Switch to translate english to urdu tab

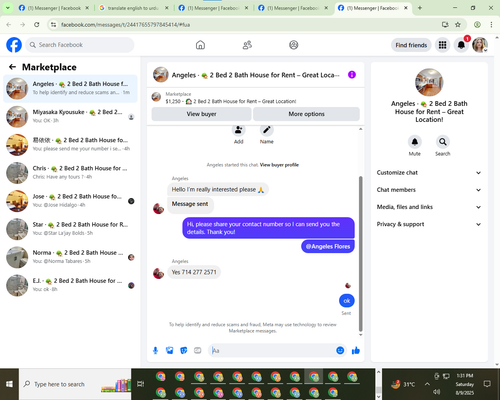(x=134, y=8)
